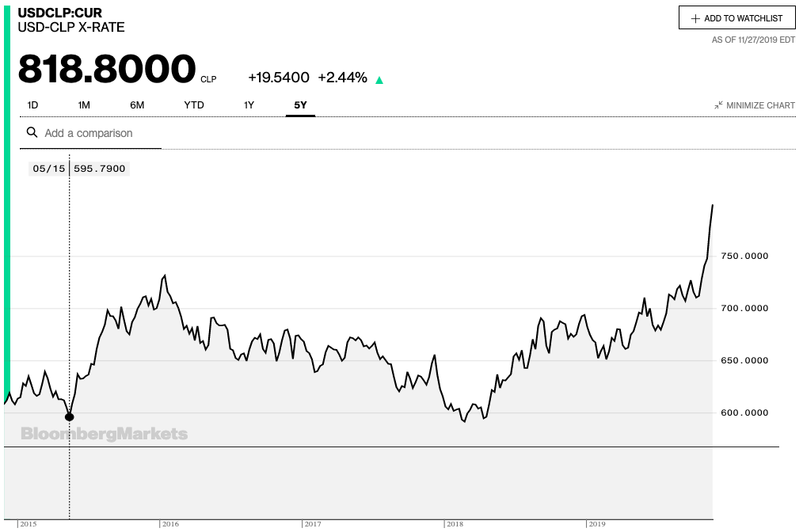Click the 05/15 595.7900 tooltip label

(x=79, y=169)
